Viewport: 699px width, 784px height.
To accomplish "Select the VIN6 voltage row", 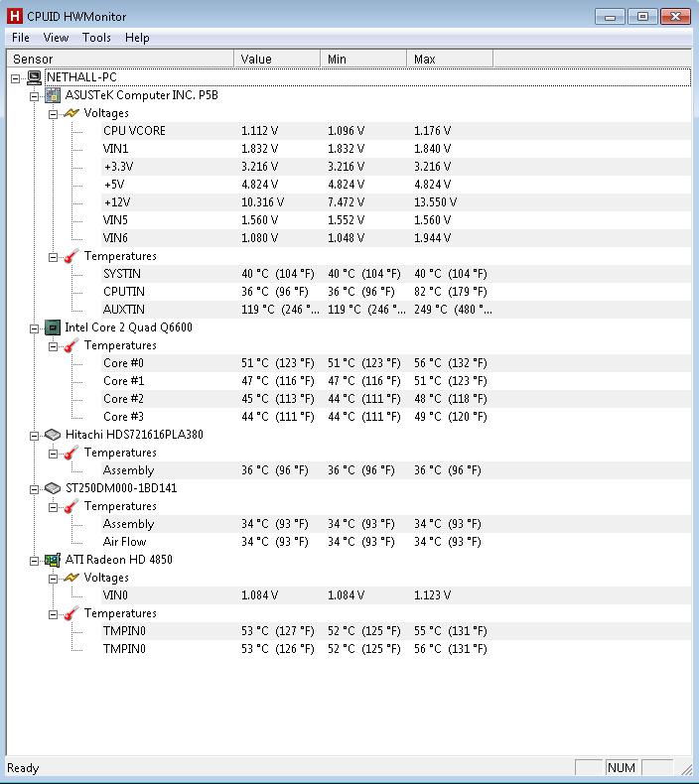I will coord(396,238).
